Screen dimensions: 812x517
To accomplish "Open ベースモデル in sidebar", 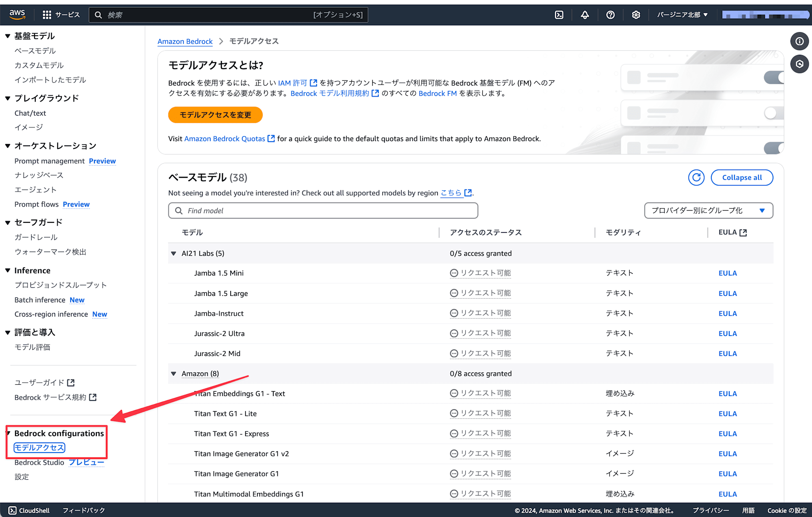I will click(35, 51).
